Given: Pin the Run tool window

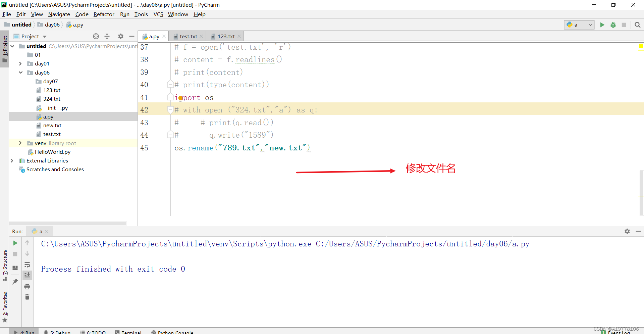Looking at the screenshot, I should pyautogui.click(x=15, y=282).
